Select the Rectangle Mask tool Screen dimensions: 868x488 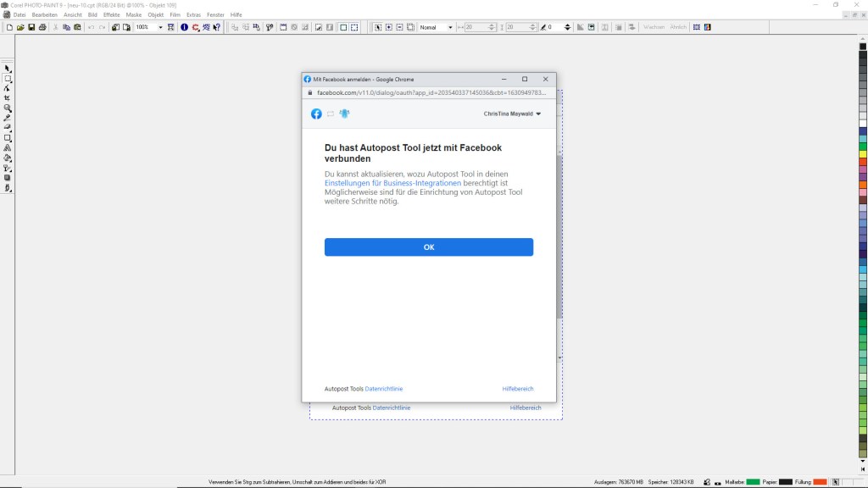(8, 79)
